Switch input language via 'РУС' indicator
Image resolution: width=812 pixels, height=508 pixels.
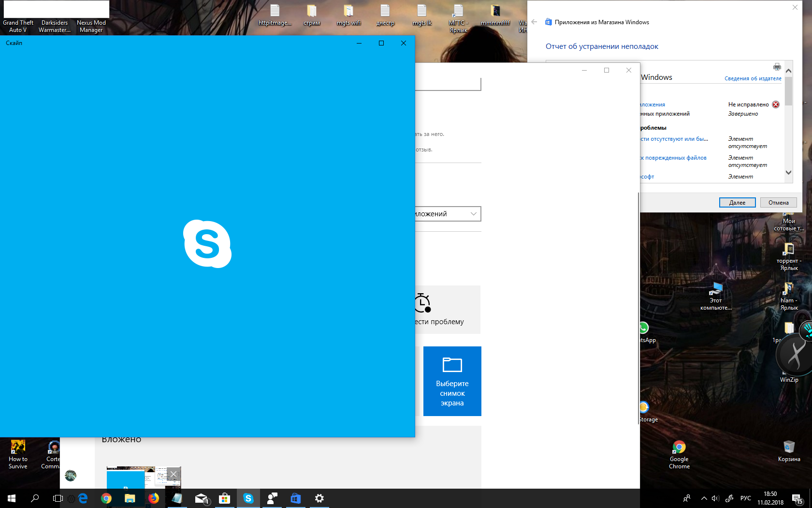click(746, 498)
